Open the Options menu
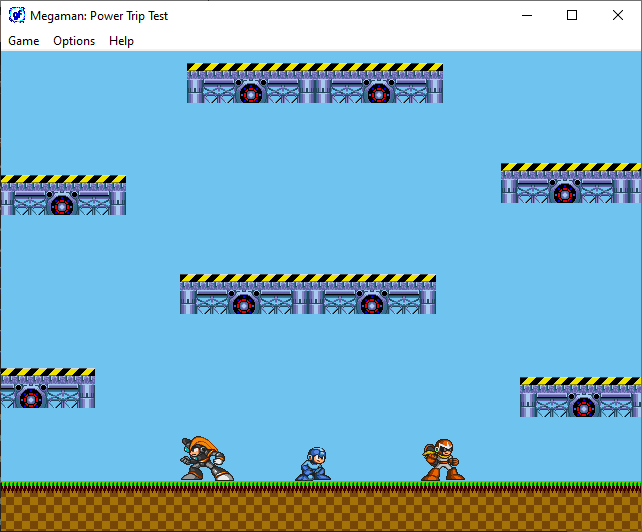 (74, 41)
